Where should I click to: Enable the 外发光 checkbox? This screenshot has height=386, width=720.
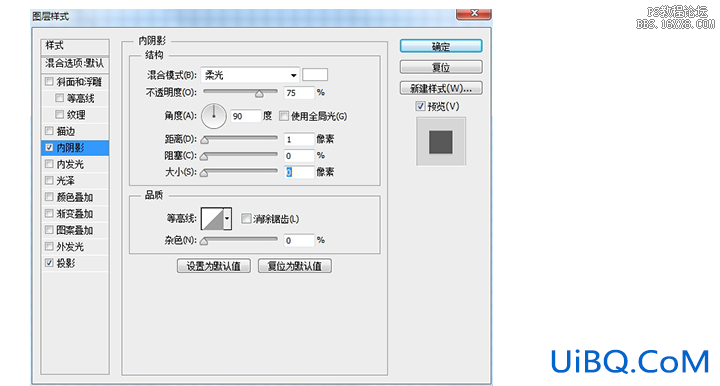(49, 247)
